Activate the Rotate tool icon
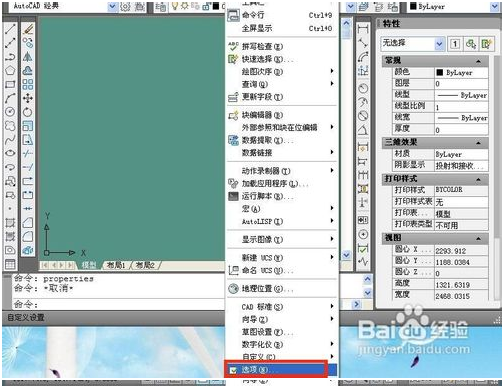Viewport: 504px width, 388px height. pos(28,112)
